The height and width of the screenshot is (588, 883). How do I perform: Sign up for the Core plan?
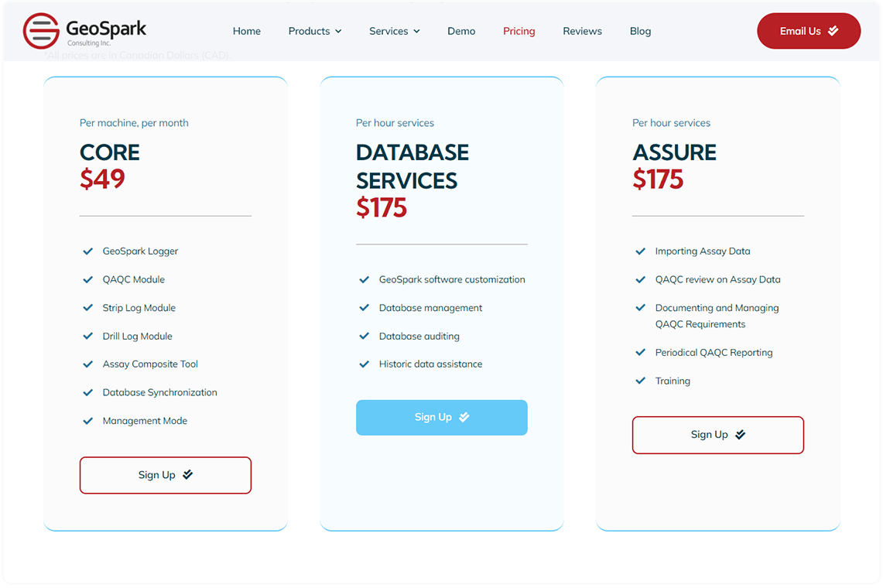(x=166, y=475)
